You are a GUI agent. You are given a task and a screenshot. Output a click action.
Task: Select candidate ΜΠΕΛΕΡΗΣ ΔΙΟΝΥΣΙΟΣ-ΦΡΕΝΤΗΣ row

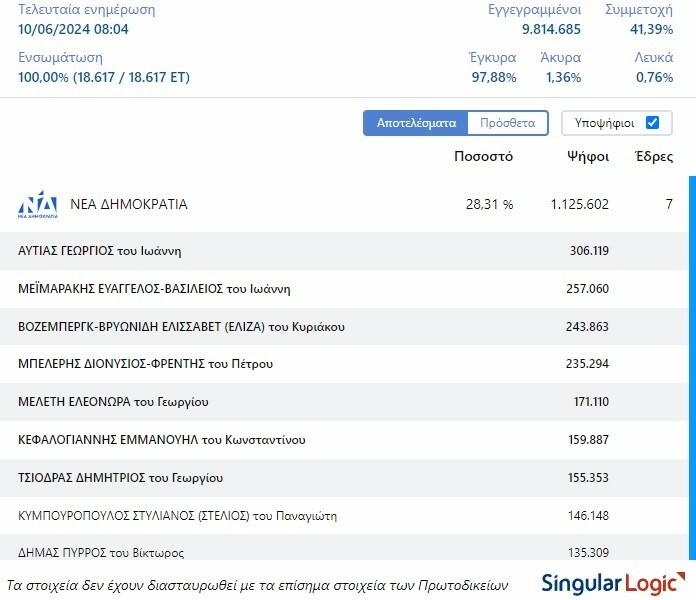coord(344,364)
